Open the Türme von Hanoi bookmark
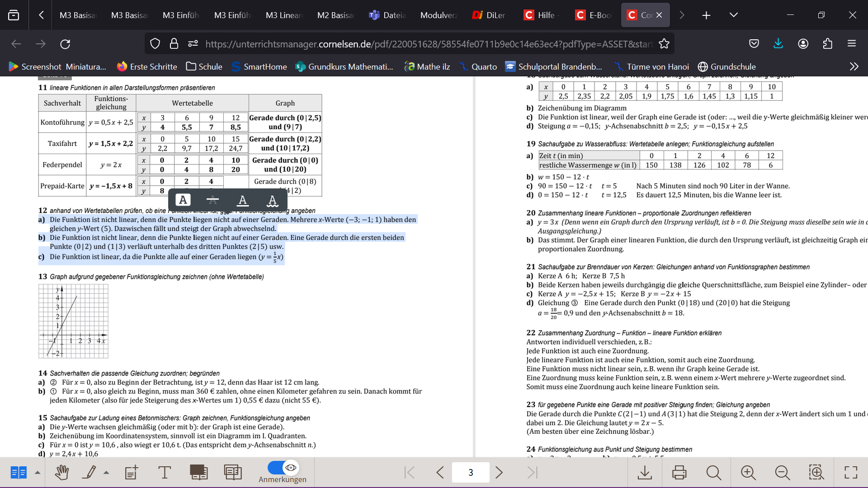Viewport: 868px width, 488px height. tap(651, 67)
